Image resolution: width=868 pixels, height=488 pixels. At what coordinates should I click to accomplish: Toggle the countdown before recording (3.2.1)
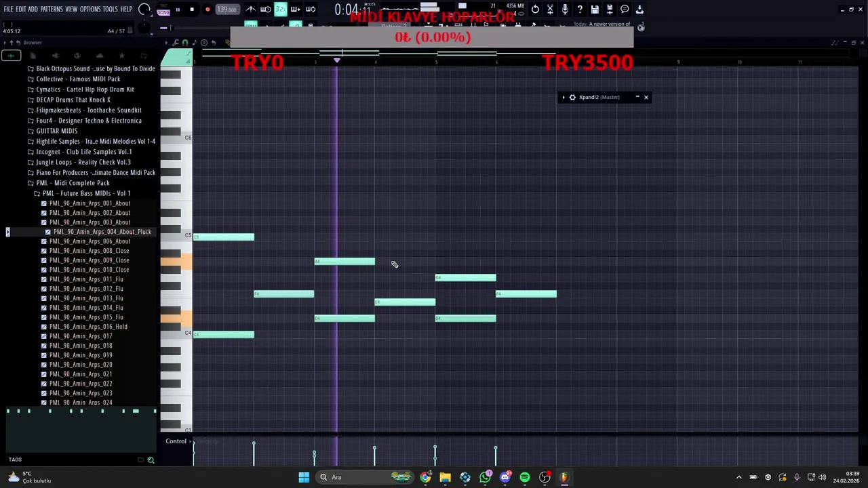280,9
